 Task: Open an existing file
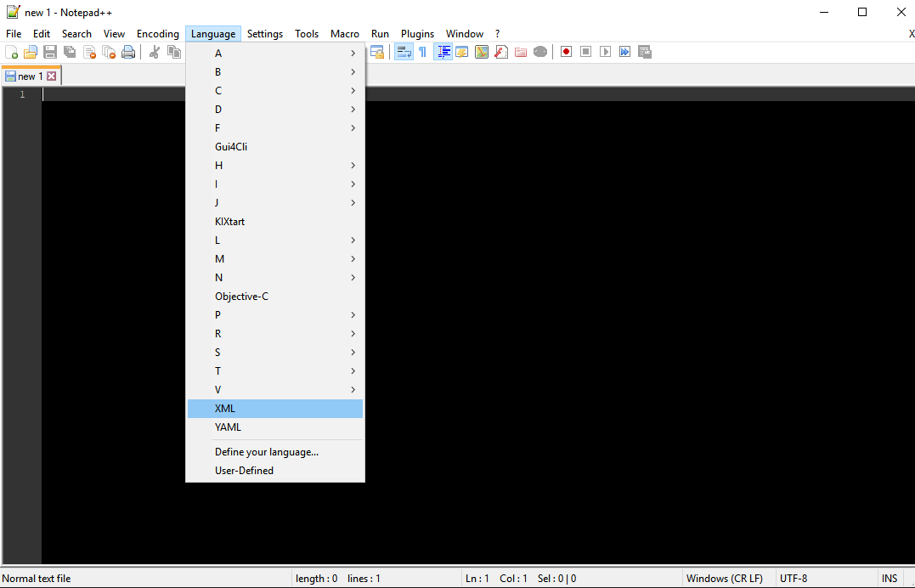coord(31,52)
